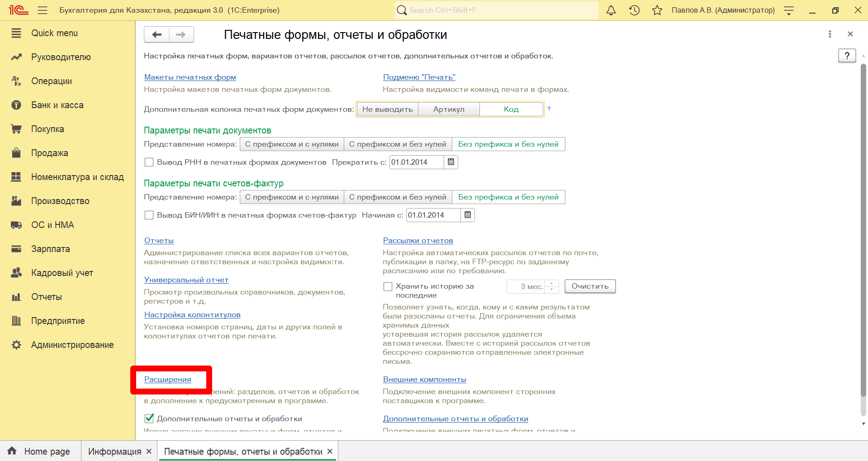The width and height of the screenshot is (868, 461).
Task: Select Не выводить for additional column
Action: click(x=388, y=109)
